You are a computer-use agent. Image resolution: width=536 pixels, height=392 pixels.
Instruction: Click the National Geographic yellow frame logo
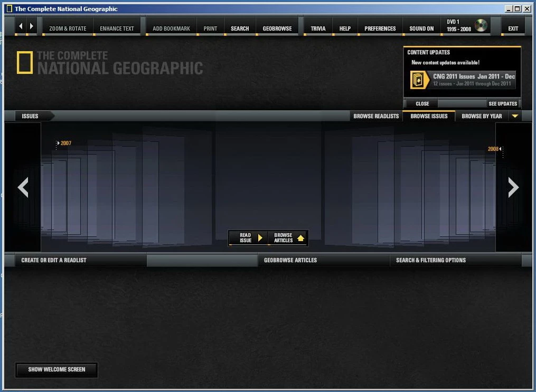coord(25,62)
